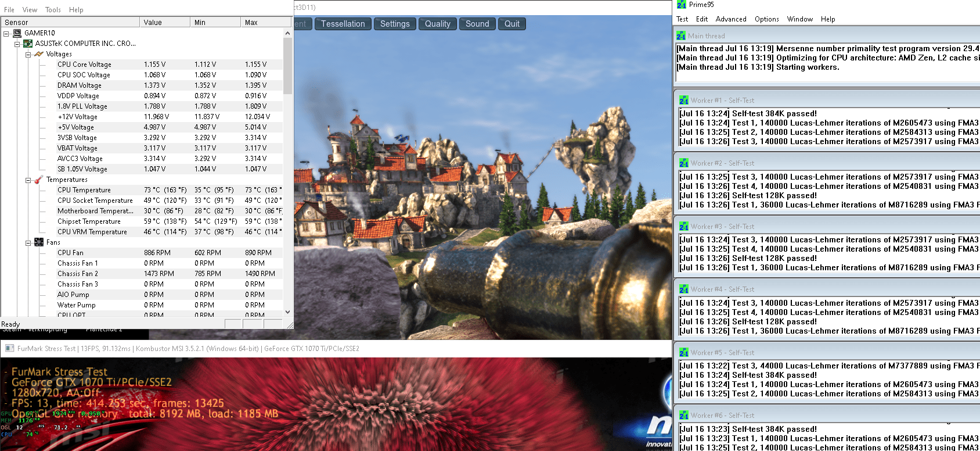Screen dimensions: 980x451
Task: Select the Chipset Temperature row
Action: click(x=170, y=221)
